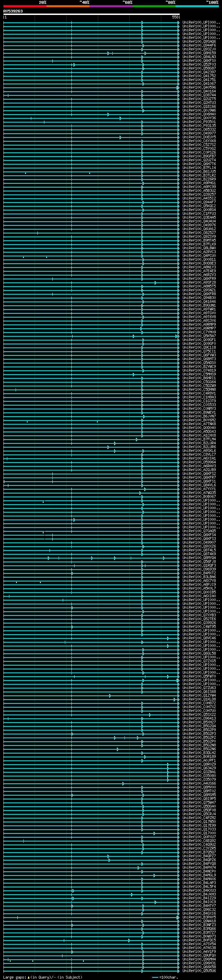Open hit UniRef100_Q84LN3

pyautogui.click(x=199, y=57)
